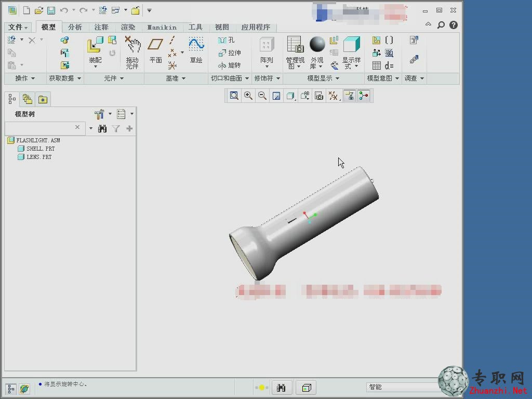532x399 pixels.
Task: Expand the Get Data (获取数据) group dropdown
Action: click(x=65, y=78)
